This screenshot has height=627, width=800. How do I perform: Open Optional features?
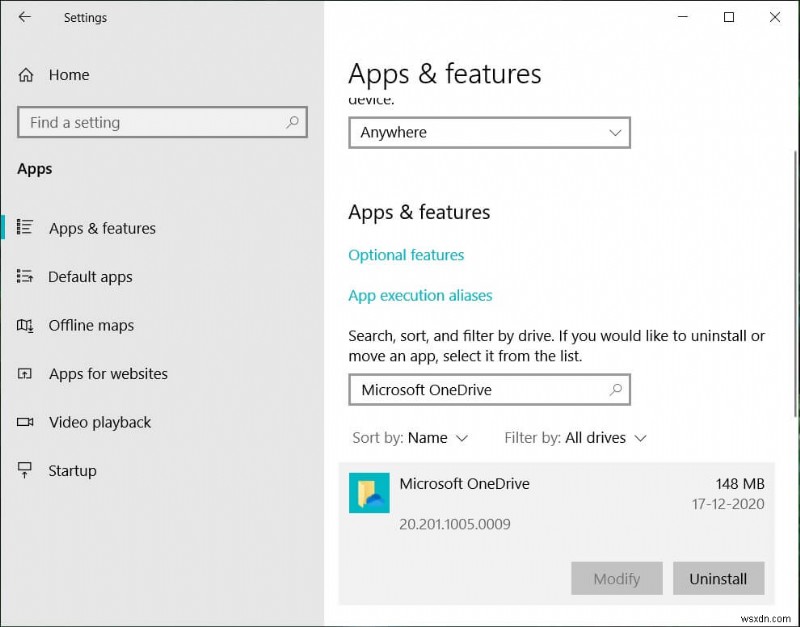pyautogui.click(x=406, y=255)
